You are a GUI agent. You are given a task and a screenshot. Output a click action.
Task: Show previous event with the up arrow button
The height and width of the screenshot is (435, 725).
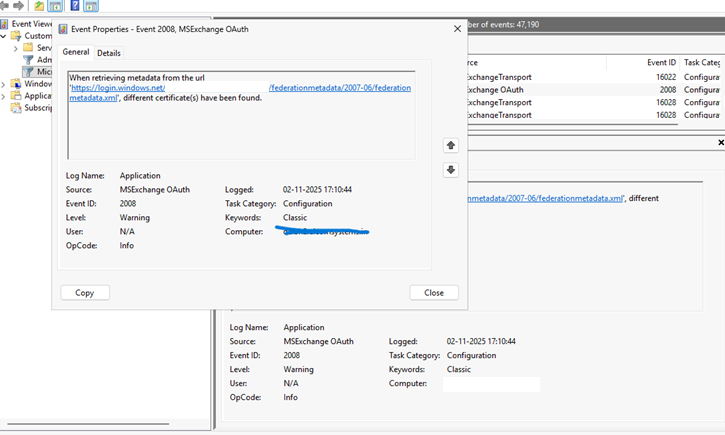tap(451, 145)
